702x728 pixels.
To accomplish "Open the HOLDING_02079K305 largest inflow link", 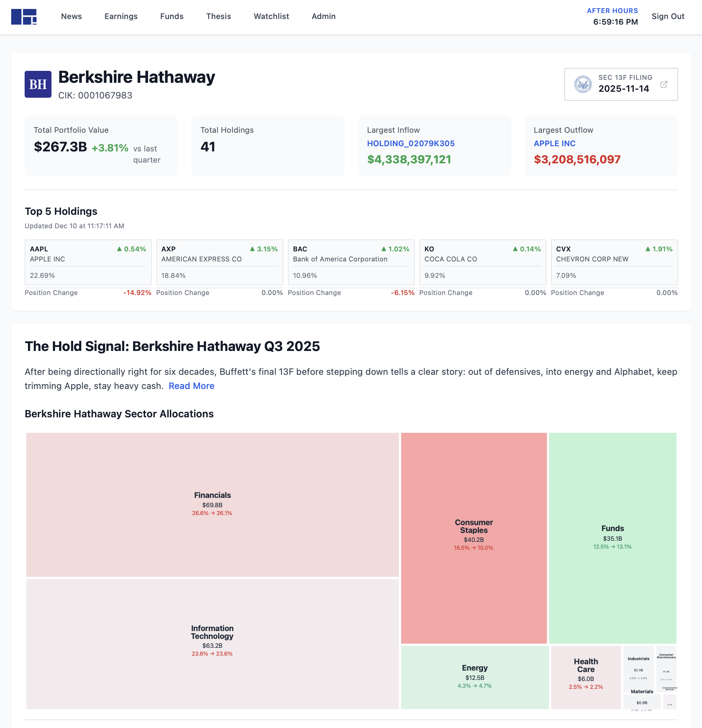I will [x=411, y=143].
